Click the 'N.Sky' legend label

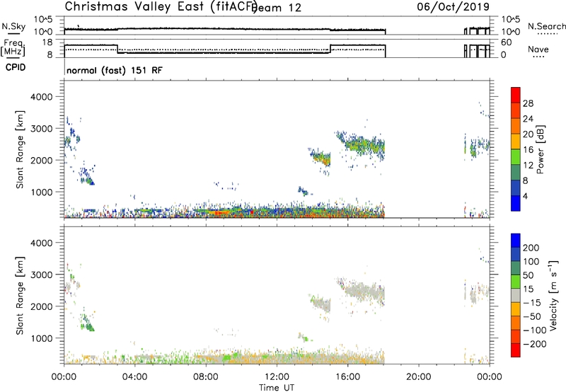[13, 26]
